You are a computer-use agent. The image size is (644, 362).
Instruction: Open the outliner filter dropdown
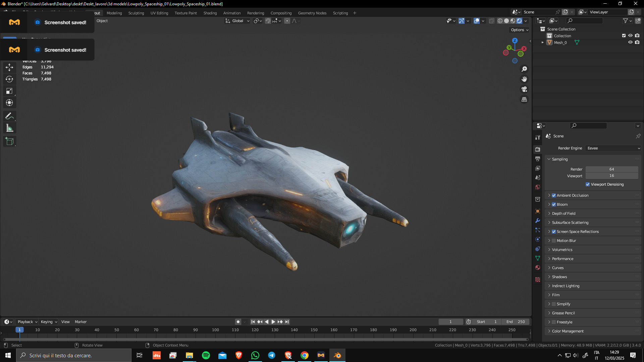coord(627,21)
